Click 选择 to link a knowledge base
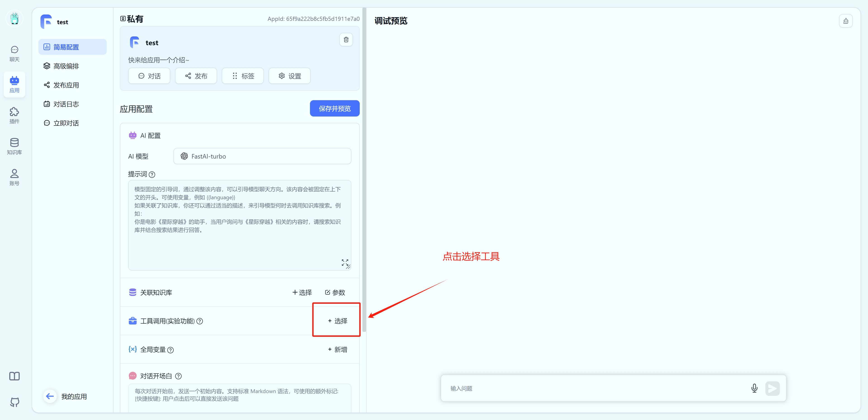 tap(302, 292)
